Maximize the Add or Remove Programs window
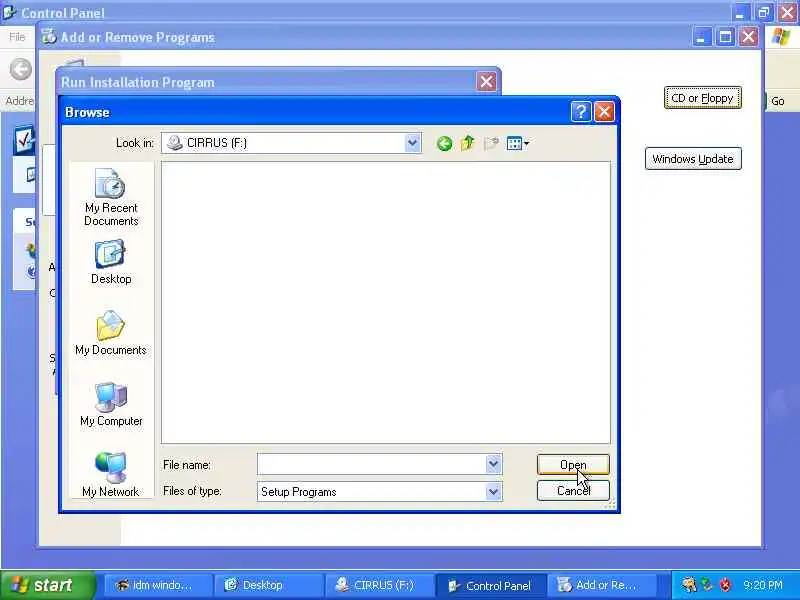The image size is (800, 600). pyautogui.click(x=725, y=37)
